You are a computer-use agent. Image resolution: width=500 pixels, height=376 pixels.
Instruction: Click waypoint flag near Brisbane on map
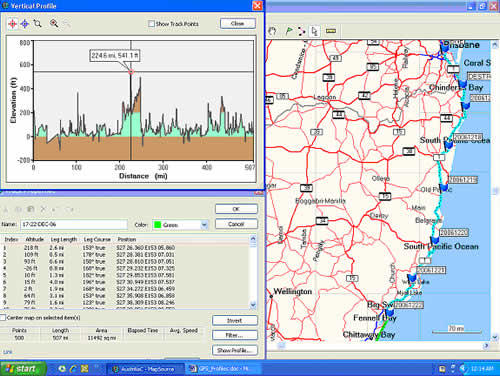pyautogui.click(x=445, y=47)
